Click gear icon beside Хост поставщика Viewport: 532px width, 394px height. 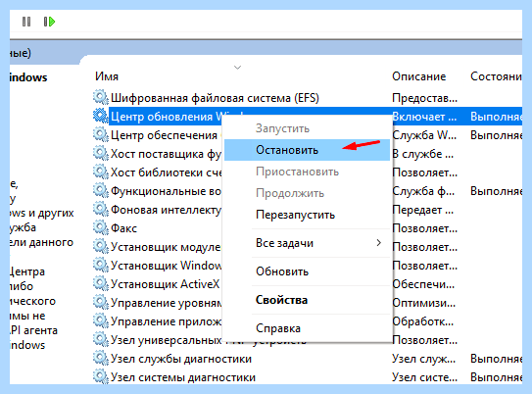pos(101,154)
